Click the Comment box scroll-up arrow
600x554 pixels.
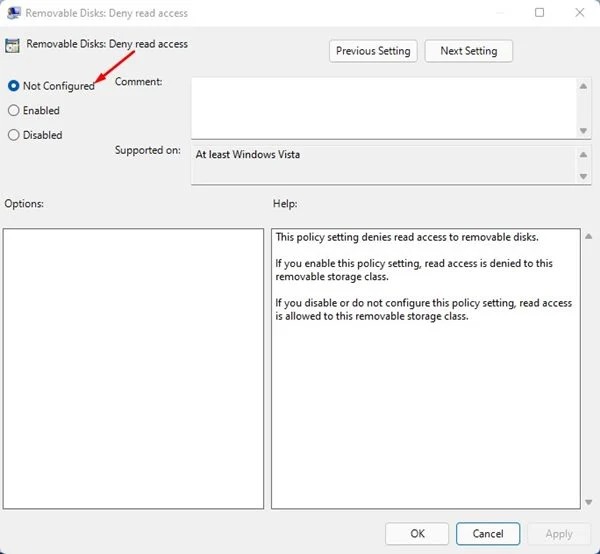coord(583,86)
